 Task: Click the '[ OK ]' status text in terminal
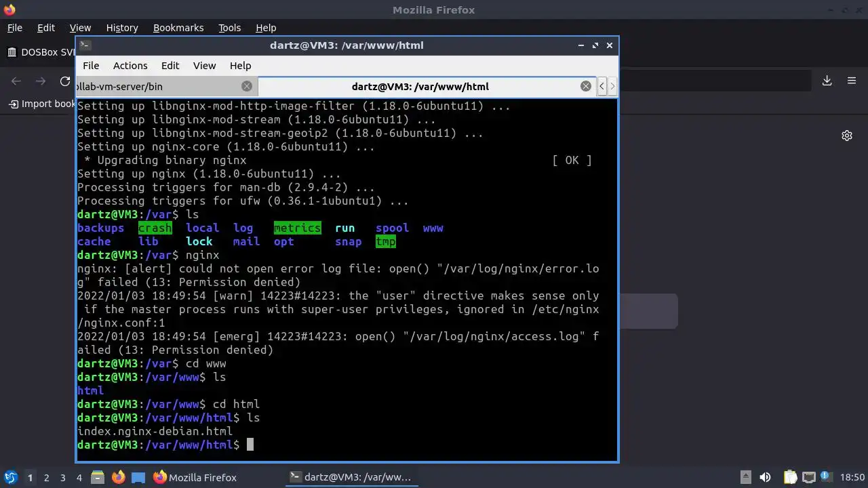click(572, 160)
